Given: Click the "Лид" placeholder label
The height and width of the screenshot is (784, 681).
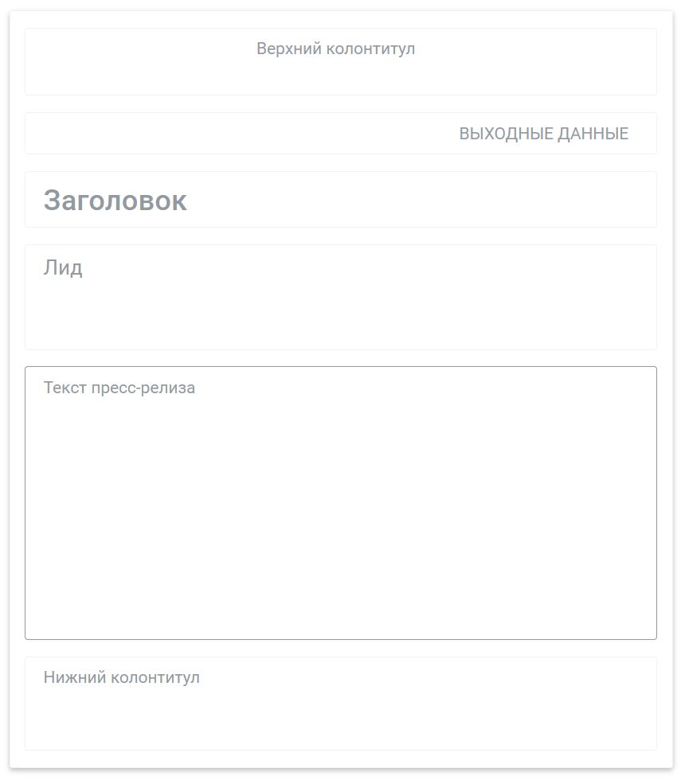Looking at the screenshot, I should (x=63, y=267).
